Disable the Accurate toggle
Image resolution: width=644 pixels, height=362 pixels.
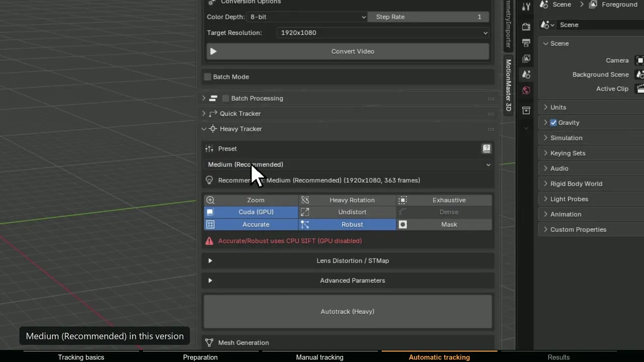(251, 225)
